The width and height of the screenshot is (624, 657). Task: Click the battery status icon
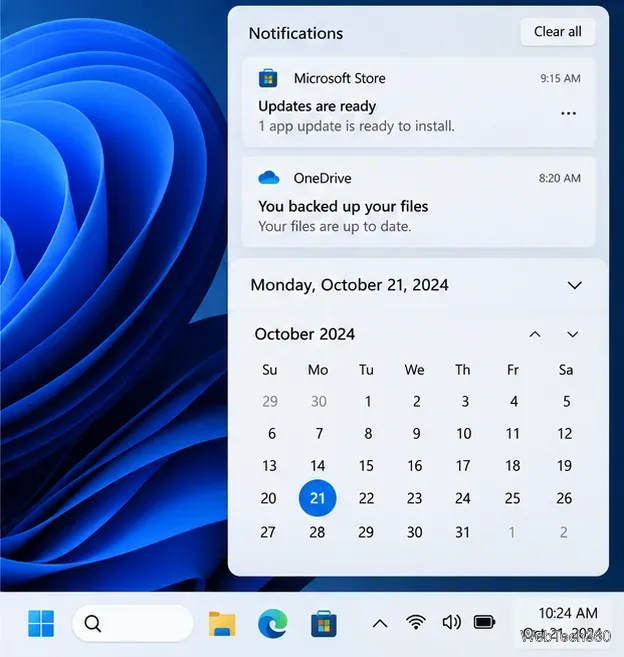pos(484,623)
